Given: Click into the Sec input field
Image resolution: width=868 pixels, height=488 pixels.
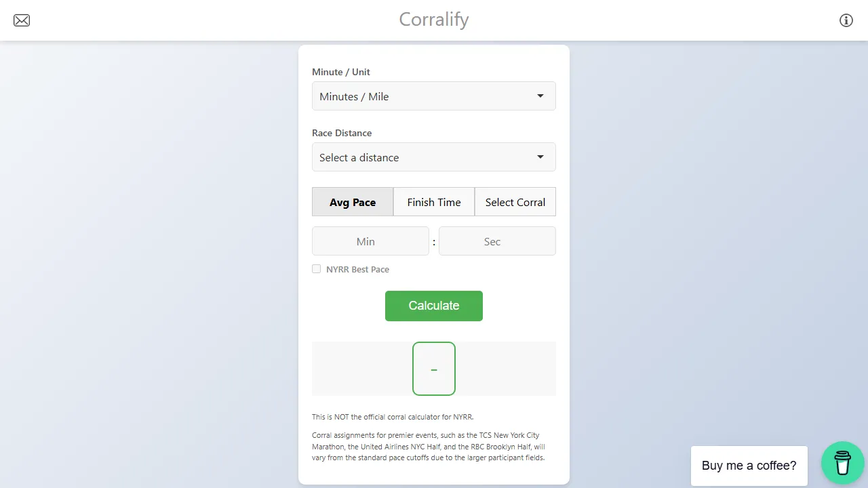Looking at the screenshot, I should coord(497,241).
